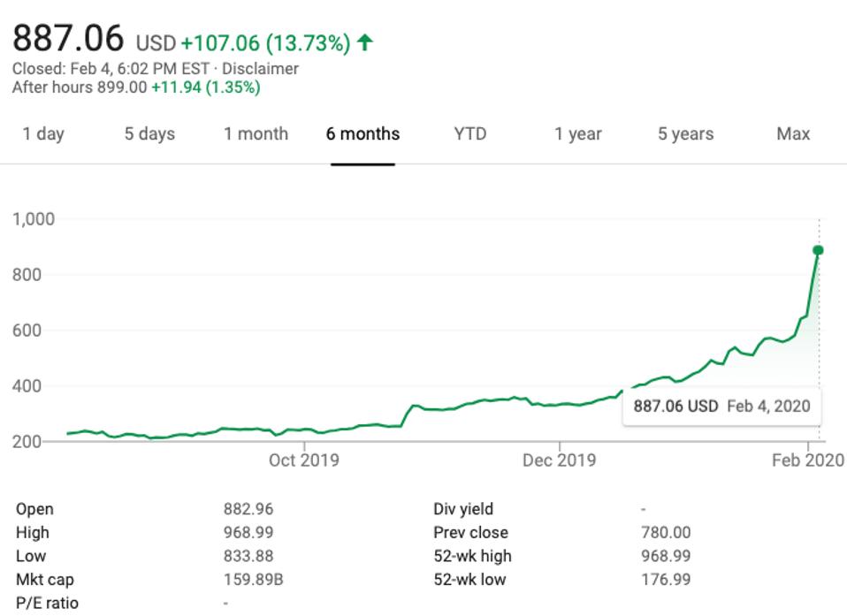The image size is (847, 616).
Task: Click the green data point marker
Action: tap(819, 251)
